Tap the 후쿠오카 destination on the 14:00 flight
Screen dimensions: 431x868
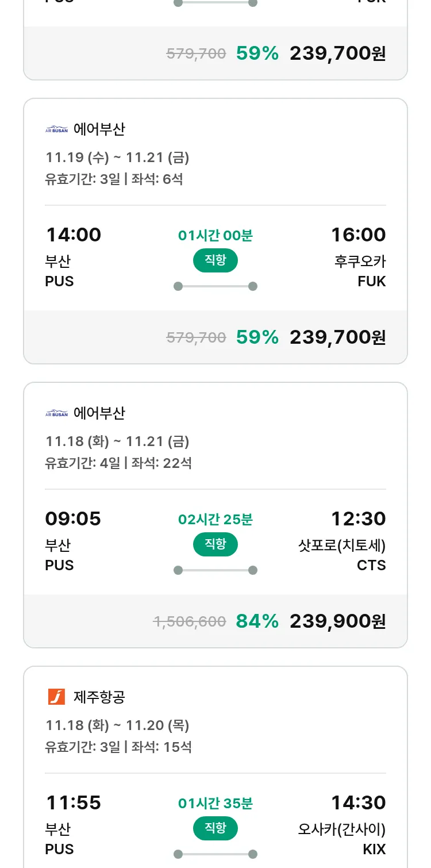[360, 261]
